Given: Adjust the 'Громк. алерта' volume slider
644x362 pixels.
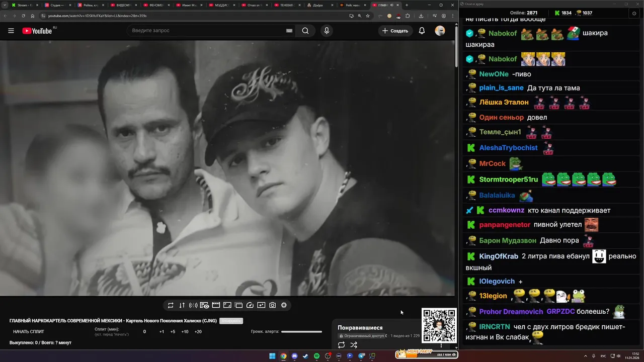Looking at the screenshot, I should (301, 332).
